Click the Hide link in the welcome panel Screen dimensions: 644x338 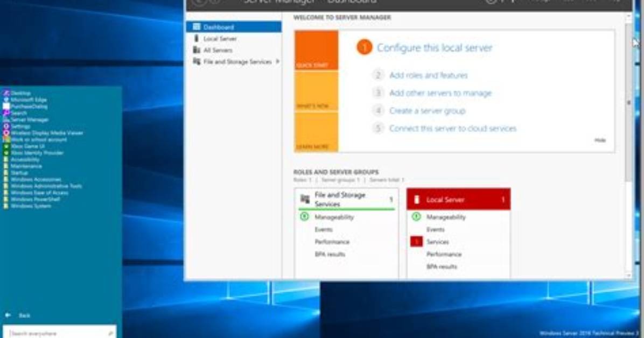click(x=600, y=140)
